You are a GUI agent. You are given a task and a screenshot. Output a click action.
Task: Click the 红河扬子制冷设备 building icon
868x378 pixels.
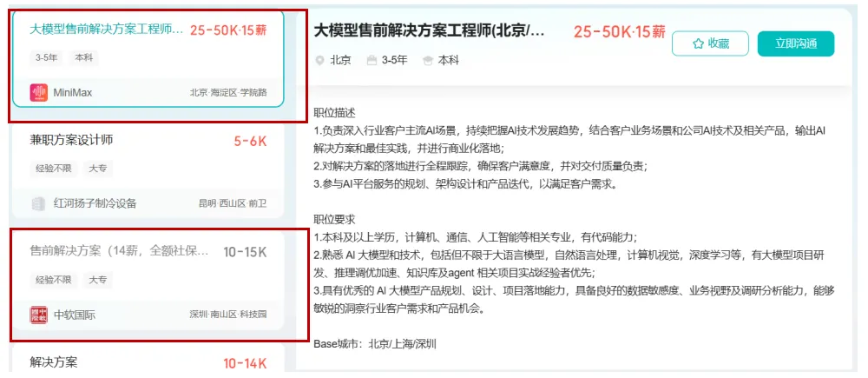click(39, 203)
